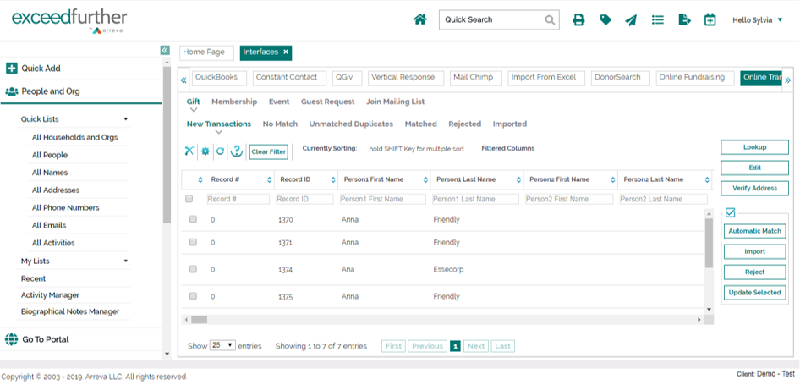Click the Quick Search magnifier icon
Viewport: 800px width, 385px height.
549,20
